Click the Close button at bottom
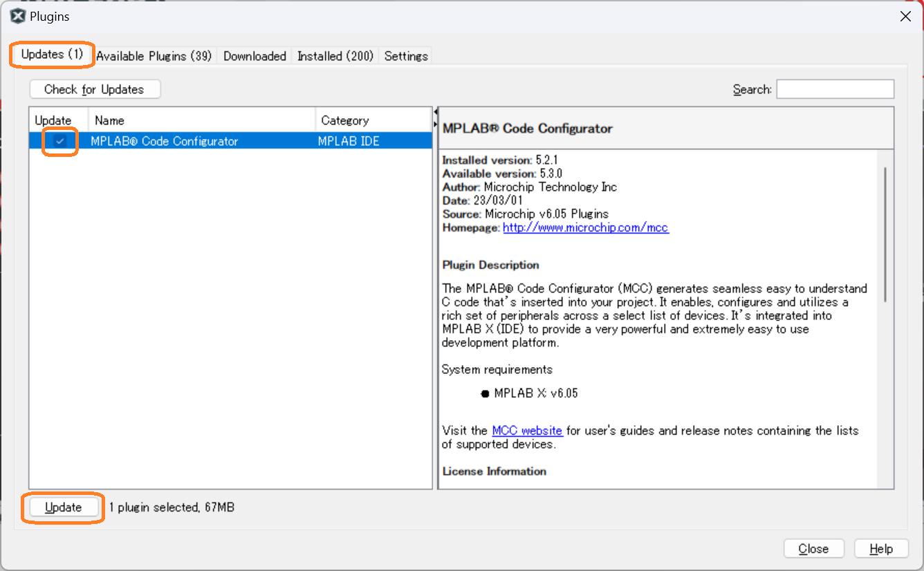Screen dimensions: 924x571 click(x=814, y=549)
